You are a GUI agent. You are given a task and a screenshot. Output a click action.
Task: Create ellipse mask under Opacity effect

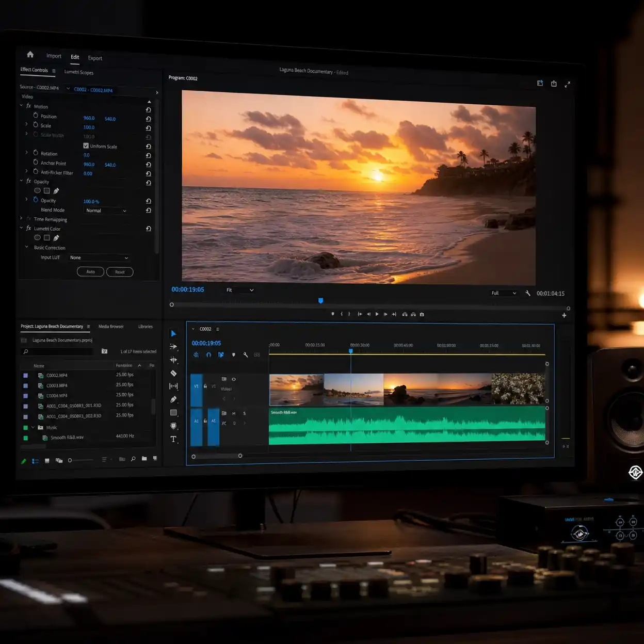(37, 191)
